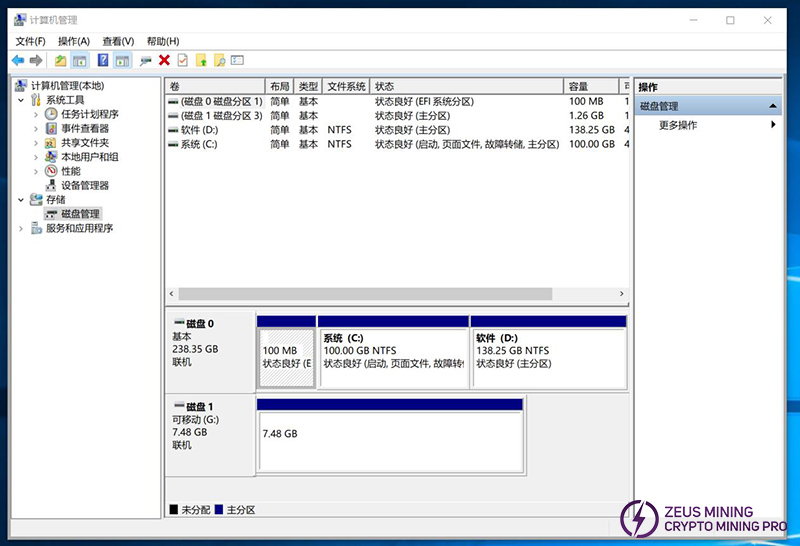Expand the 任务计划程序 tree node

(37, 114)
